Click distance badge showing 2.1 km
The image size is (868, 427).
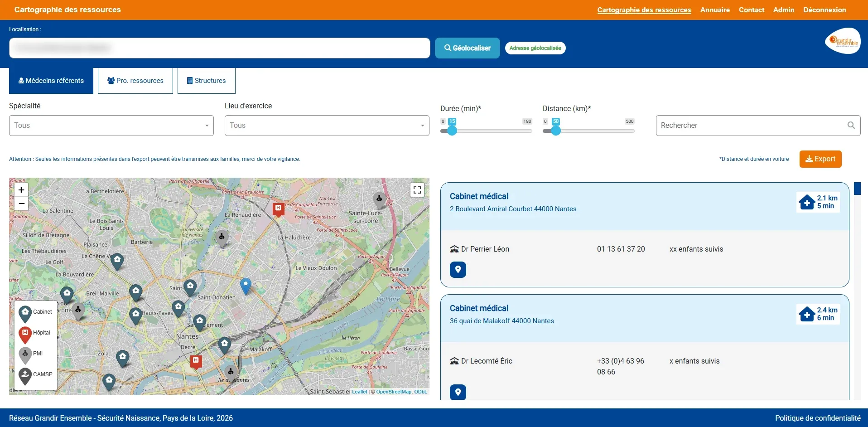818,202
